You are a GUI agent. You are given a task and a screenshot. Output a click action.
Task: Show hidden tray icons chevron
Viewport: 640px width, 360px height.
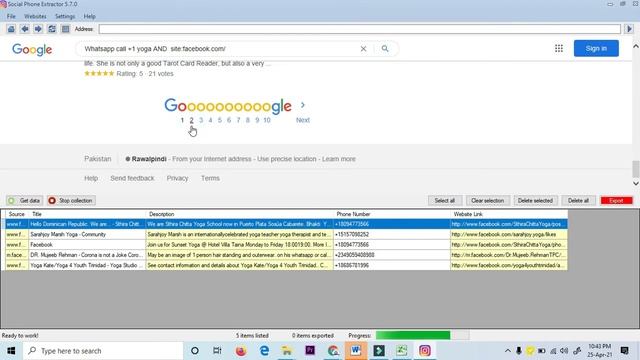pyautogui.click(x=507, y=351)
